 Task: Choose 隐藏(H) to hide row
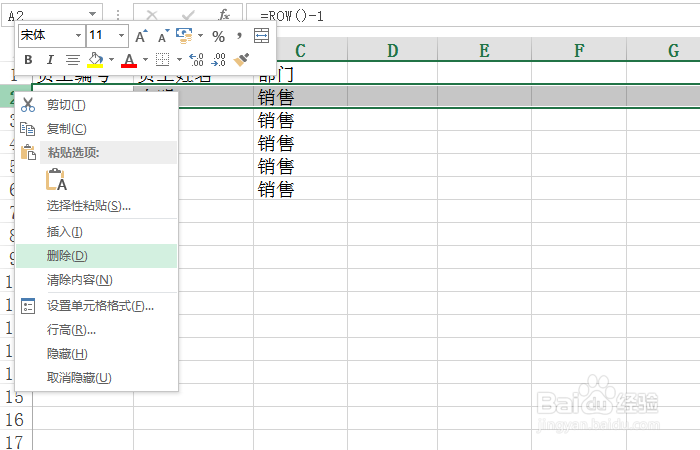coord(96,354)
